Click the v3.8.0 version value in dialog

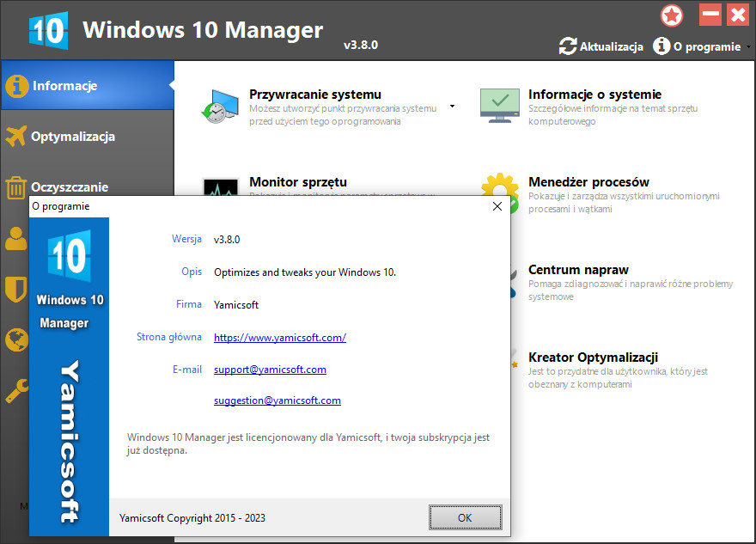[x=227, y=239]
